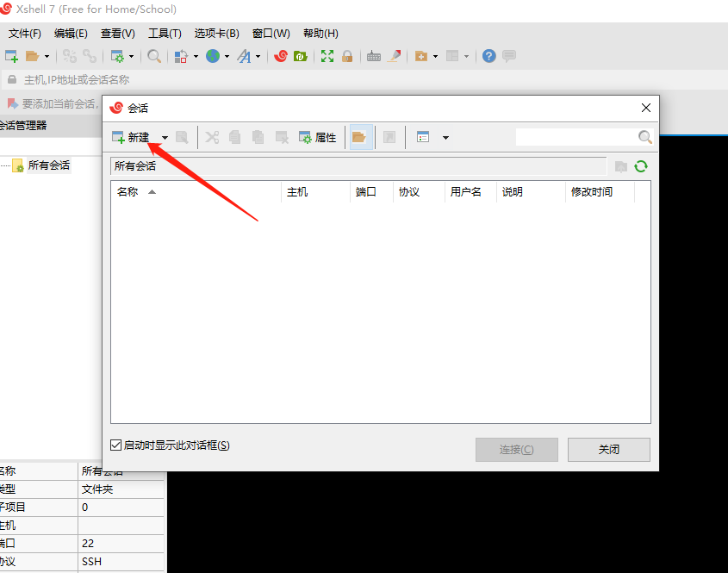728x573 pixels.
Task: Click the add folder plus icon in toolbar
Action: point(421,56)
